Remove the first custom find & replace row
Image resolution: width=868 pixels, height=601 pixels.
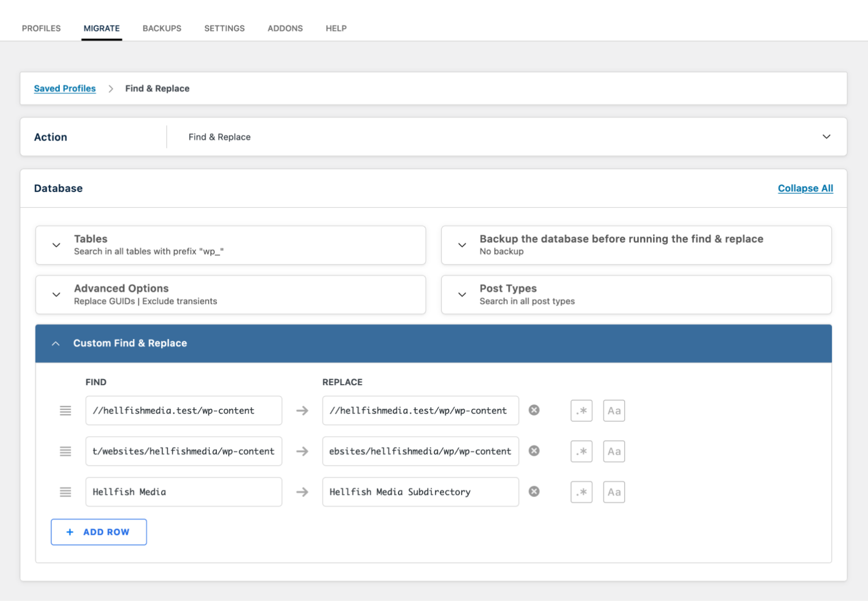pyautogui.click(x=534, y=411)
